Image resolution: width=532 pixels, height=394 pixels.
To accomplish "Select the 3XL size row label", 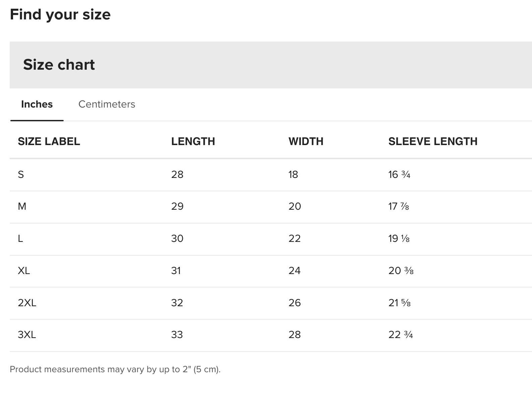I will 27,335.
